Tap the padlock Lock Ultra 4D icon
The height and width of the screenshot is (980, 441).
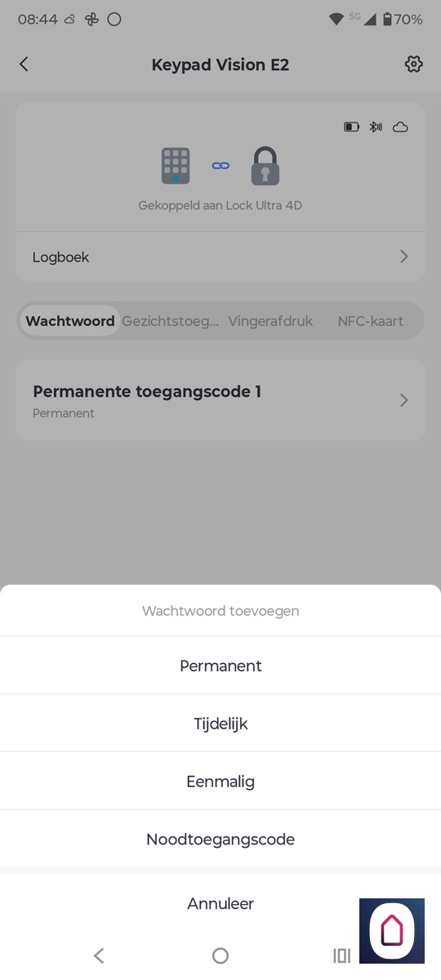(265, 166)
